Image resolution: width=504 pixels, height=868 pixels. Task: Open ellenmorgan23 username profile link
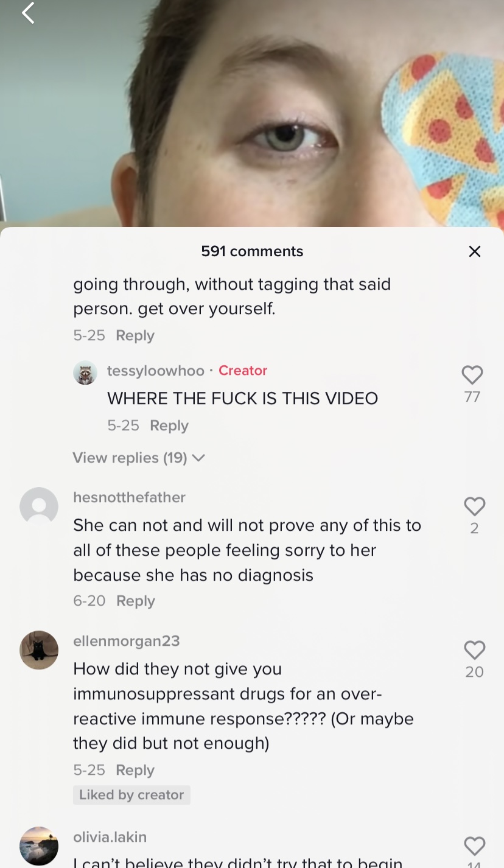click(127, 641)
